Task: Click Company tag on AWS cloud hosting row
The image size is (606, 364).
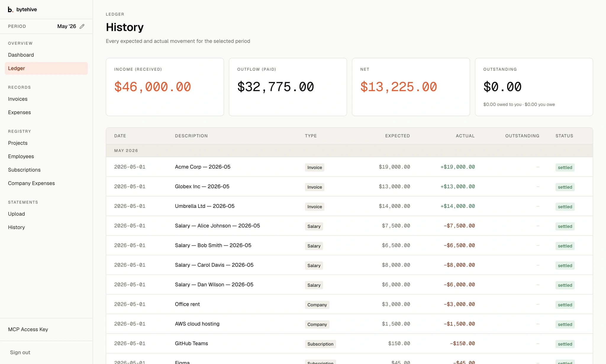Action: click(317, 324)
